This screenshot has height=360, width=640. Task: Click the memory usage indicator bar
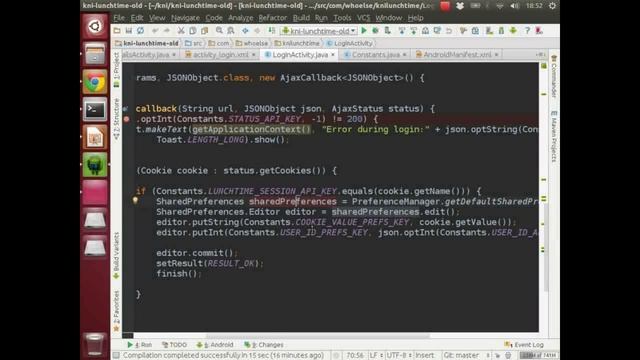pos(538,356)
